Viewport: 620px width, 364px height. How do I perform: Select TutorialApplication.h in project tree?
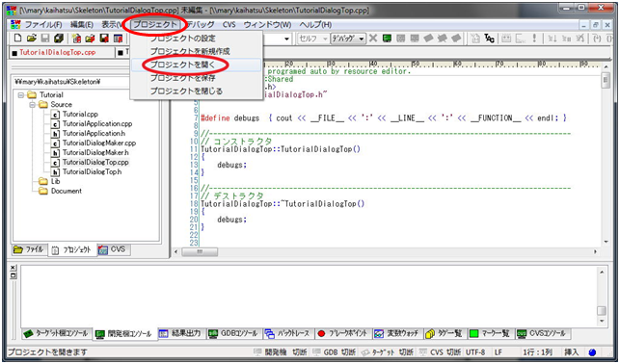click(94, 134)
